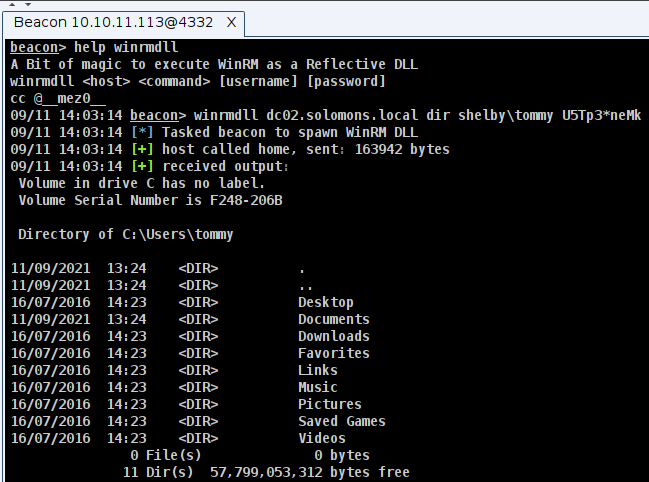
Task: Click 'host called home, sent: 163942 bytes'
Action: [x=305, y=149]
